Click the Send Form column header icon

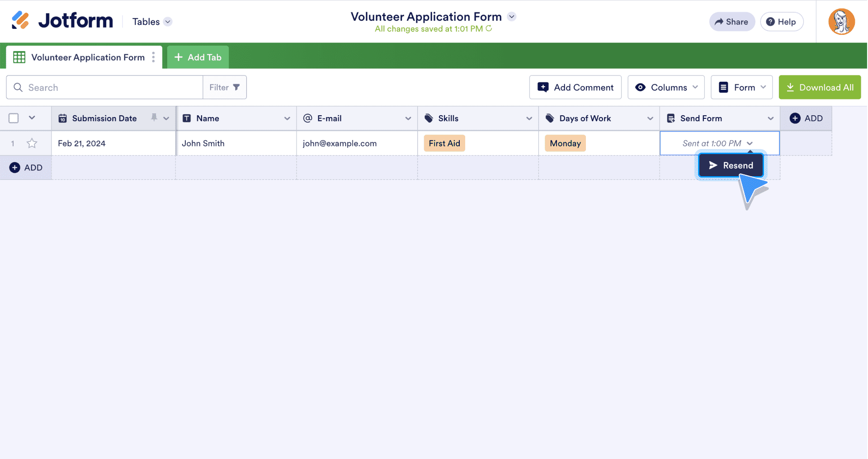click(670, 118)
